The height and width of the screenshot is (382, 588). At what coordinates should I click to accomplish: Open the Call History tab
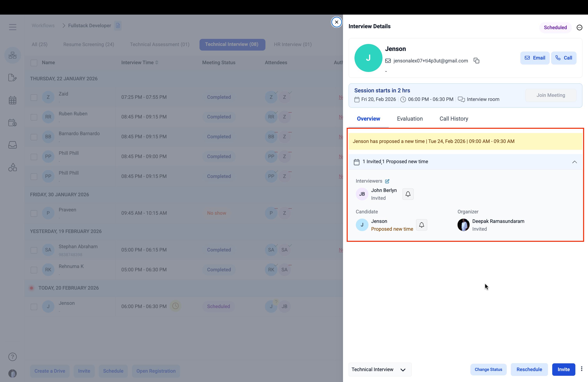(x=454, y=119)
